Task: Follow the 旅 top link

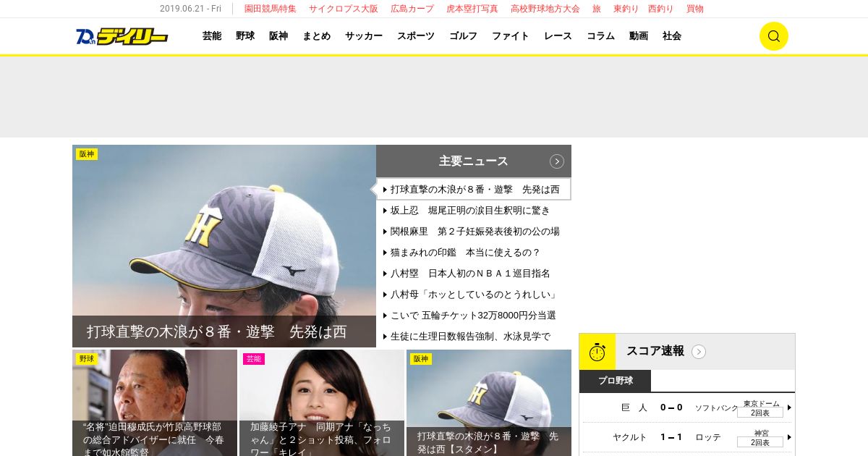Action: point(597,9)
